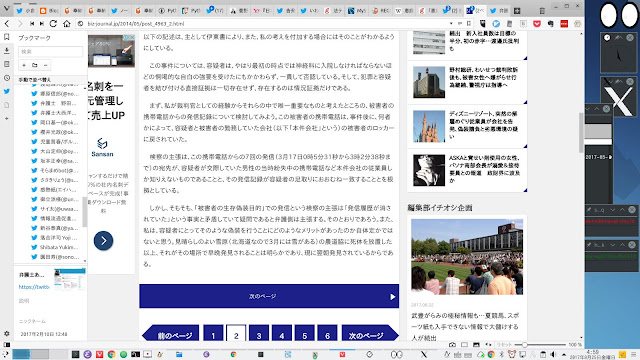This screenshot has width=640, height=360.
Task: Toggle the side panel visibility in status bar
Action: point(6,344)
